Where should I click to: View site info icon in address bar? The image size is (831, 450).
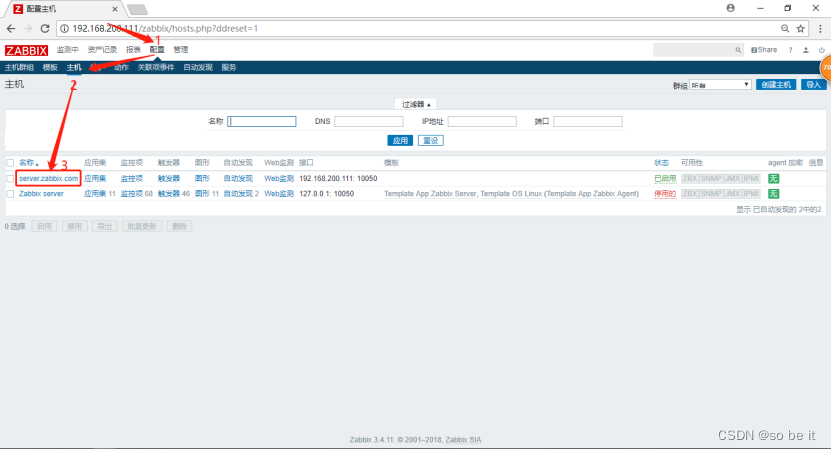64,29
